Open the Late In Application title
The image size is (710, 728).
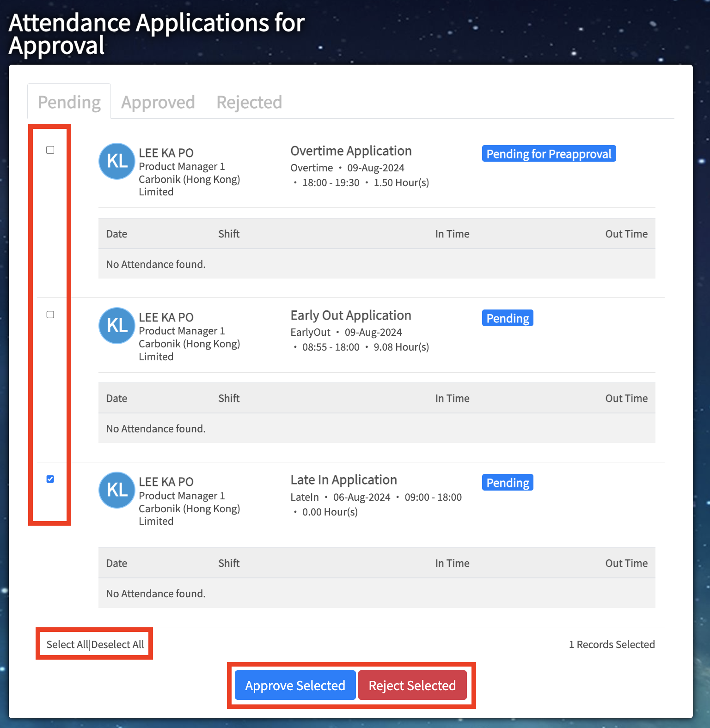(x=343, y=480)
